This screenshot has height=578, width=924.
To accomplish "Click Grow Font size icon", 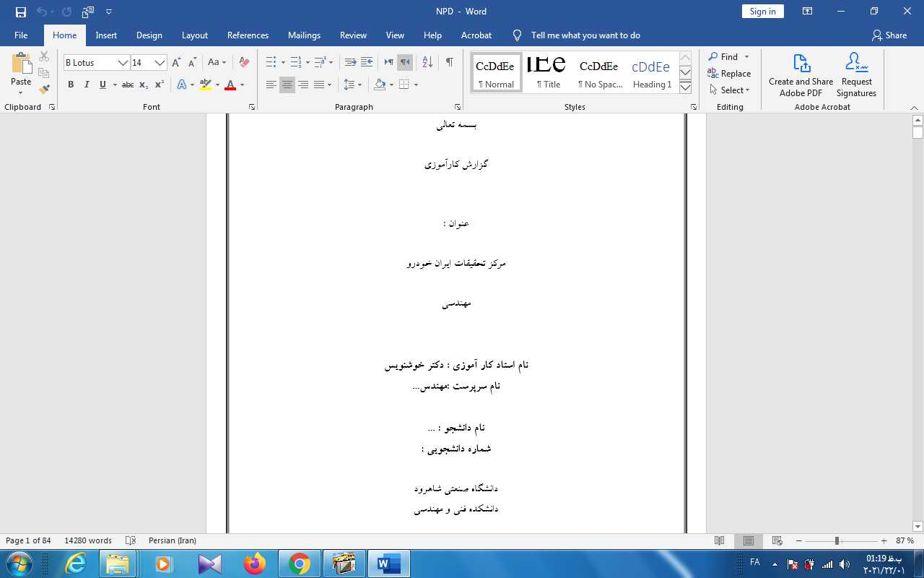I will (176, 63).
